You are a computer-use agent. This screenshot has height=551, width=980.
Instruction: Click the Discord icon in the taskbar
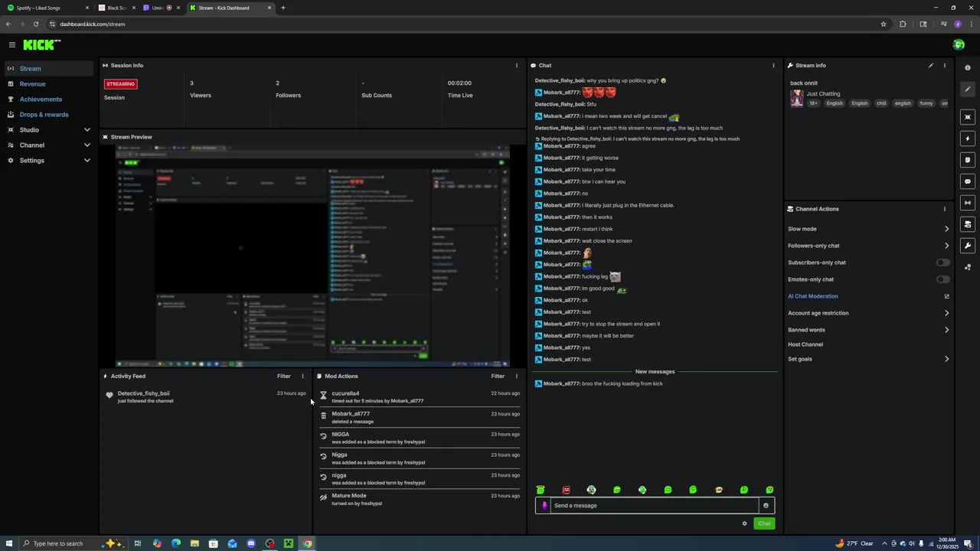251,543
